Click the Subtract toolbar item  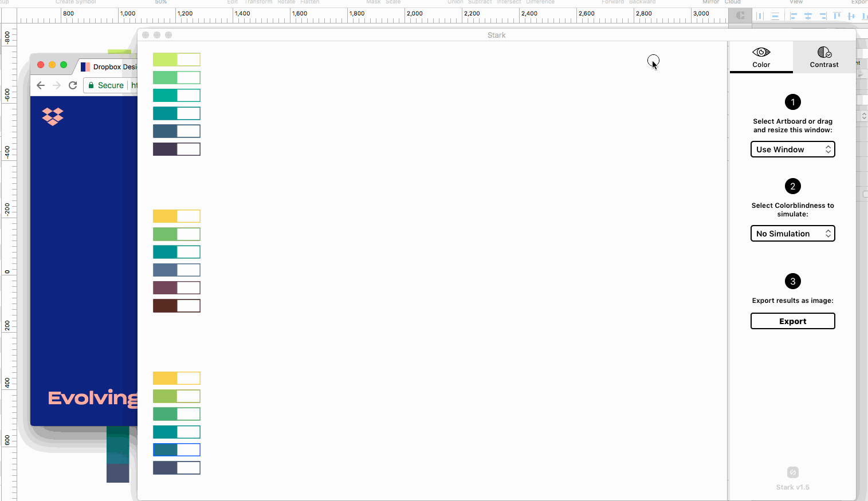tap(480, 2)
